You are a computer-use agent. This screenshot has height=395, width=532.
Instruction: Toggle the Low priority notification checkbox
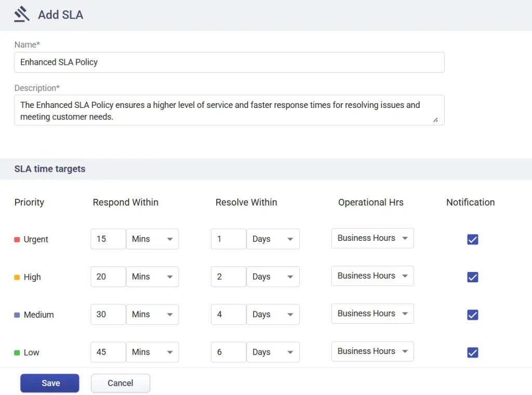pos(472,352)
